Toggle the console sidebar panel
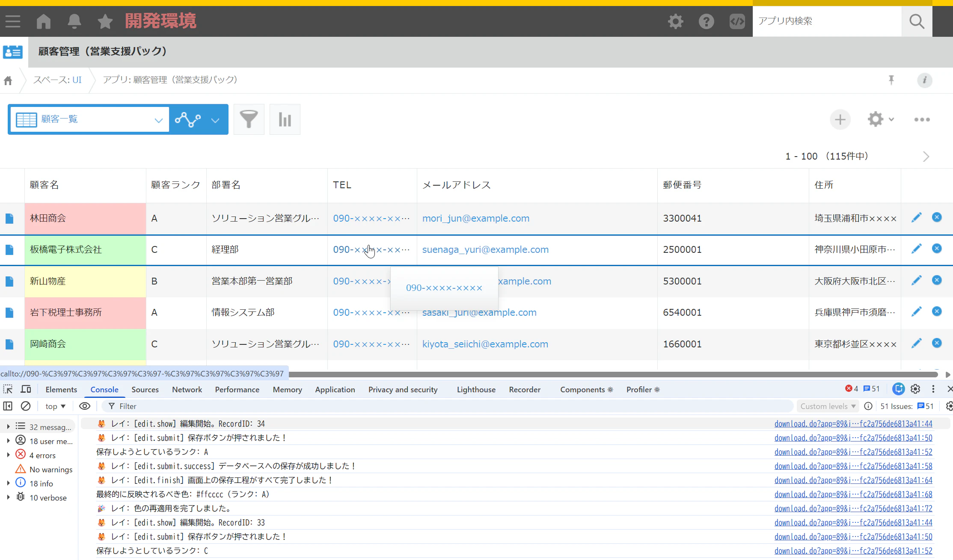The height and width of the screenshot is (560, 953). 8,406
